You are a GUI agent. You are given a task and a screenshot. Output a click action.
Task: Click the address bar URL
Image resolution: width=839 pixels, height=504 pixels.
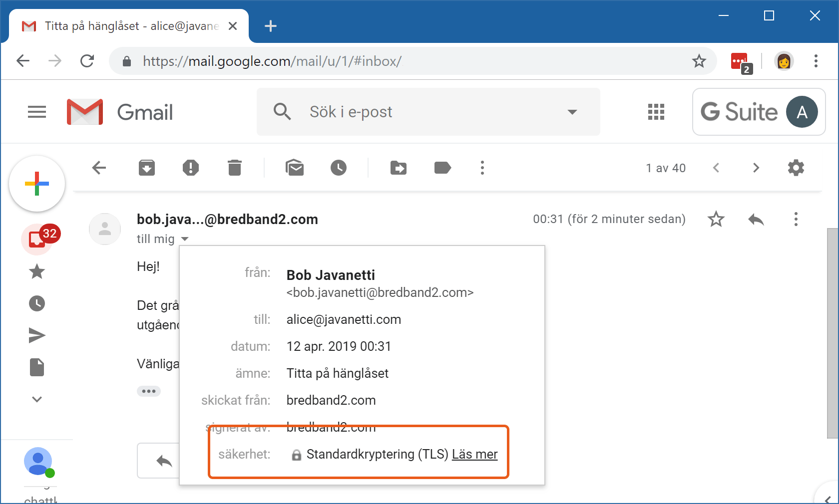[272, 61]
